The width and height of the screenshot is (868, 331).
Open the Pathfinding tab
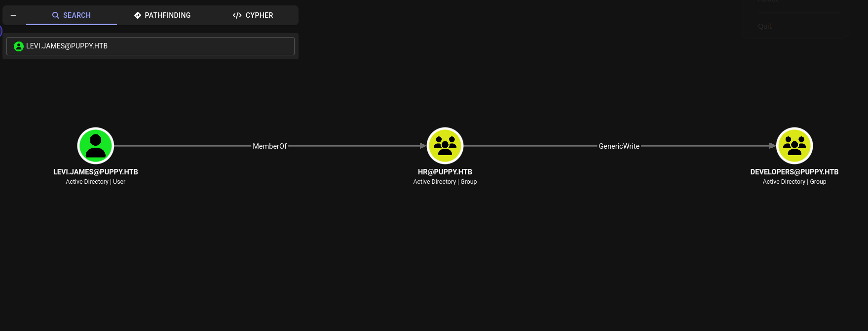pyautogui.click(x=162, y=15)
